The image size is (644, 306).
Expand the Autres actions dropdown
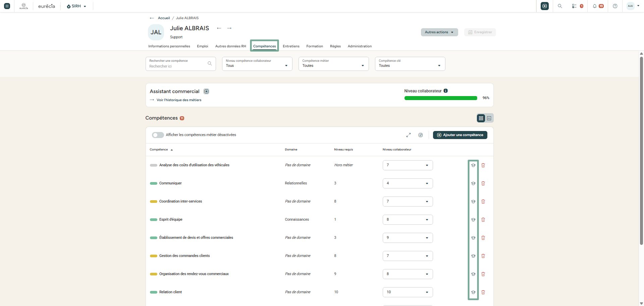point(439,32)
